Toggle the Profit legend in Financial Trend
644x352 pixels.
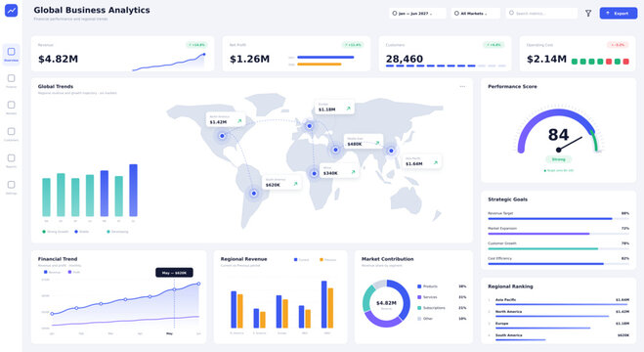(74, 272)
